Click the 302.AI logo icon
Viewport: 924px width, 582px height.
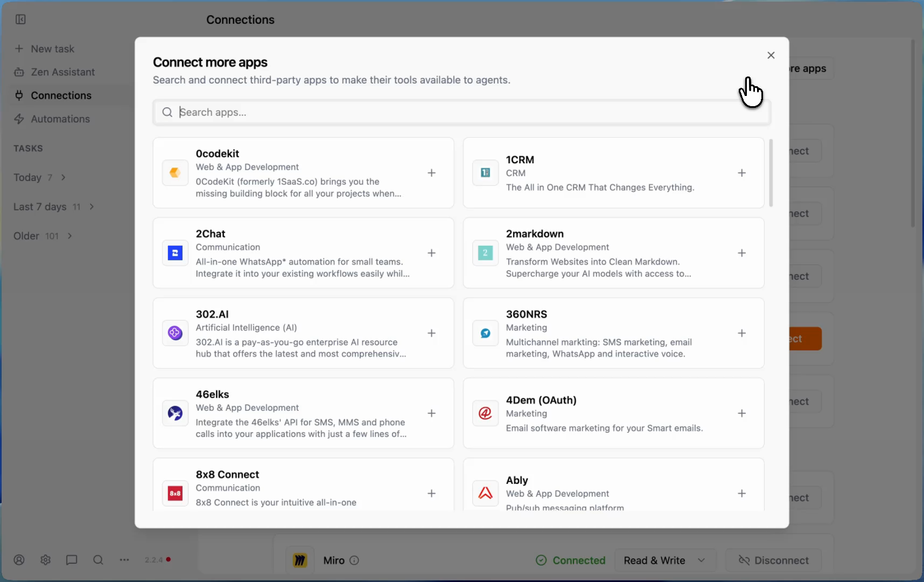[x=175, y=333]
